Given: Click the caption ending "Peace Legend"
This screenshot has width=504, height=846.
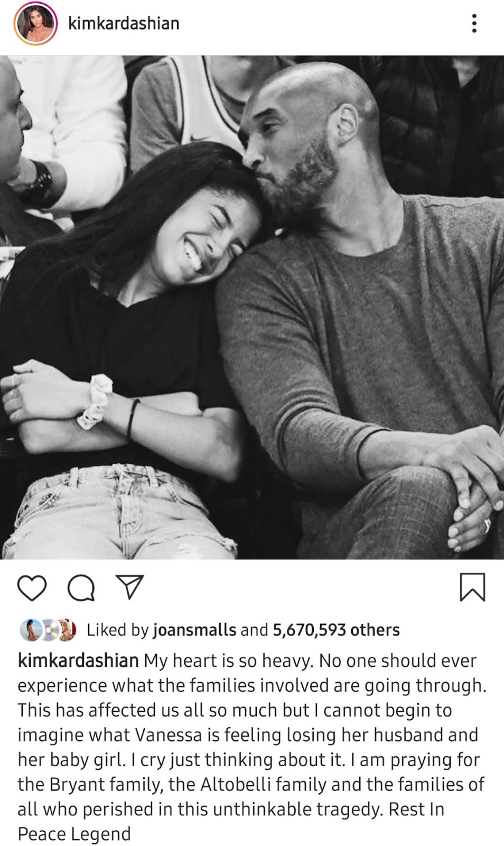Looking at the screenshot, I should 74,834.
